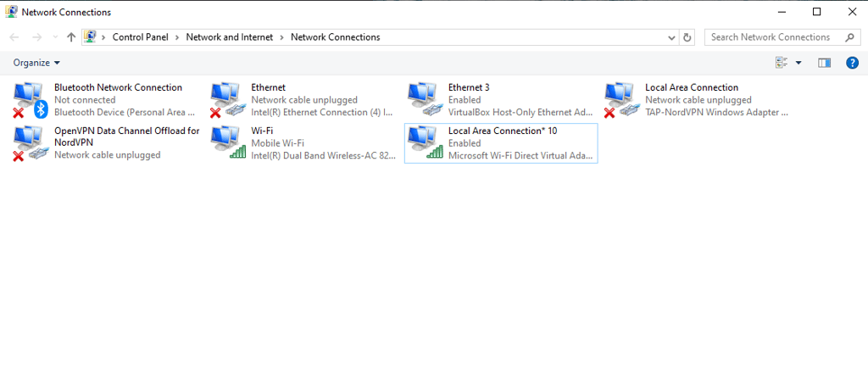Select the Ethernet 3 adapter icon
This screenshot has height=385, width=868.
(x=424, y=100)
